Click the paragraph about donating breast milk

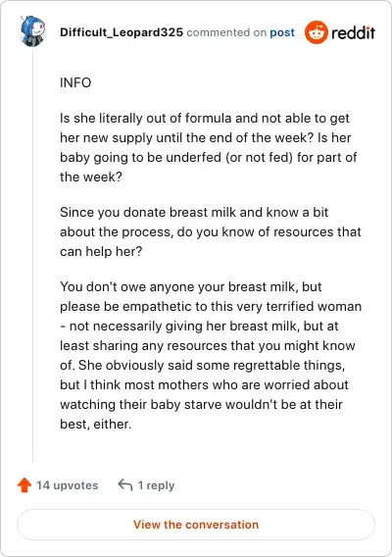(x=211, y=231)
